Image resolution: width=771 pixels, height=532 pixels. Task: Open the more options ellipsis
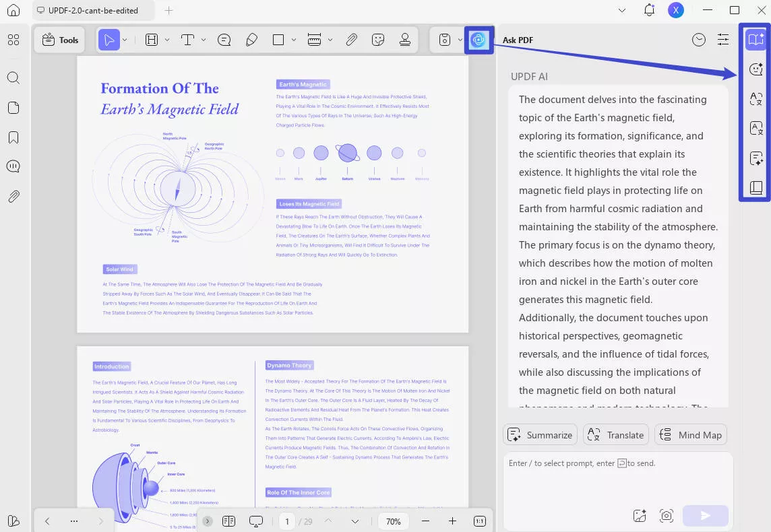73,521
